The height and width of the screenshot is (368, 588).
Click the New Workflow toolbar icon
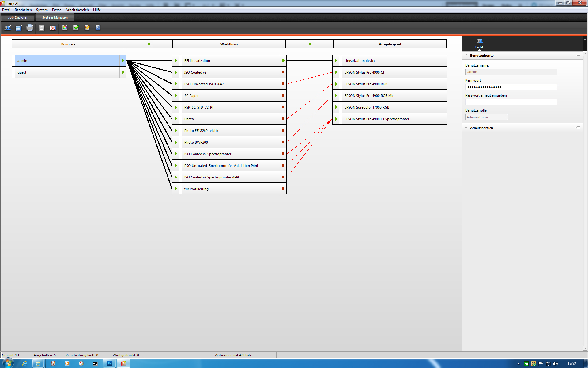(x=19, y=28)
